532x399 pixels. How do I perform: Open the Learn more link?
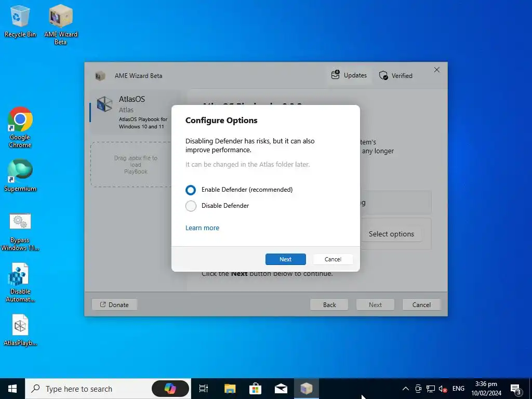point(202,228)
